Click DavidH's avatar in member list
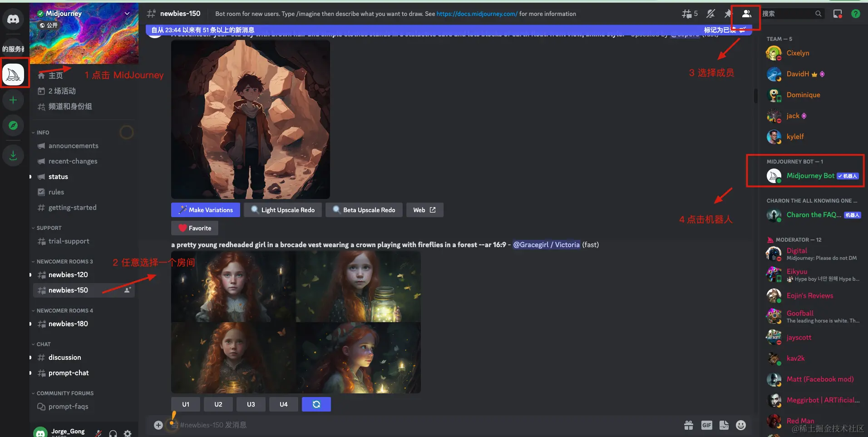 774,74
